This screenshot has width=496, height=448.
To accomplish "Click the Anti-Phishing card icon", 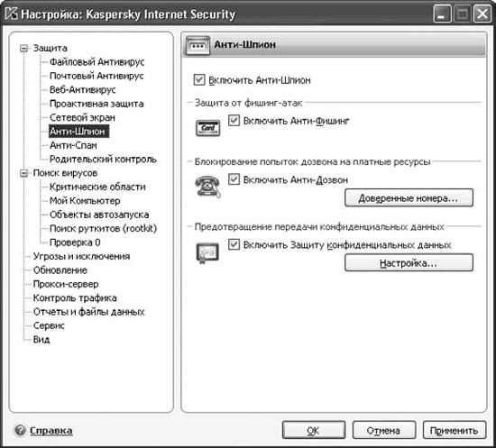I will tap(207, 128).
